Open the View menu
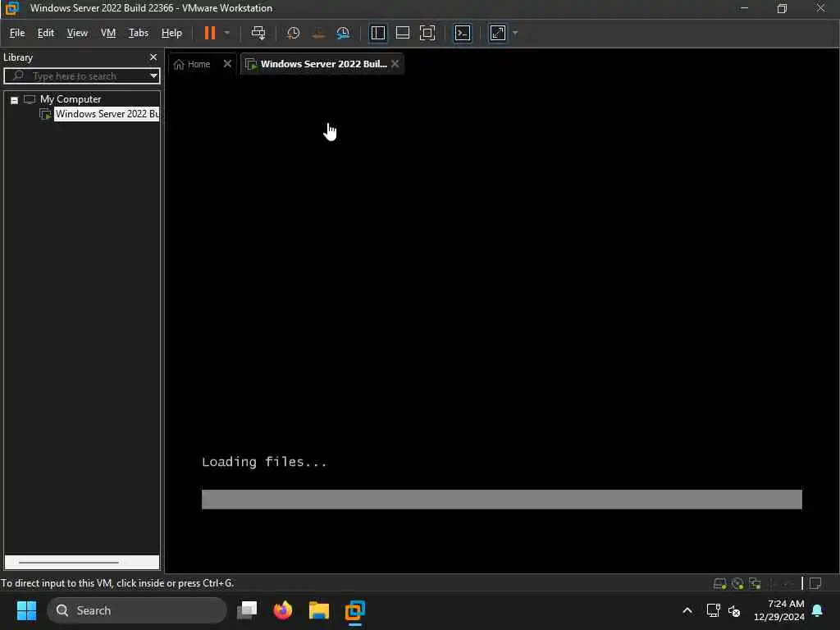Image resolution: width=840 pixels, height=630 pixels. pos(77,33)
